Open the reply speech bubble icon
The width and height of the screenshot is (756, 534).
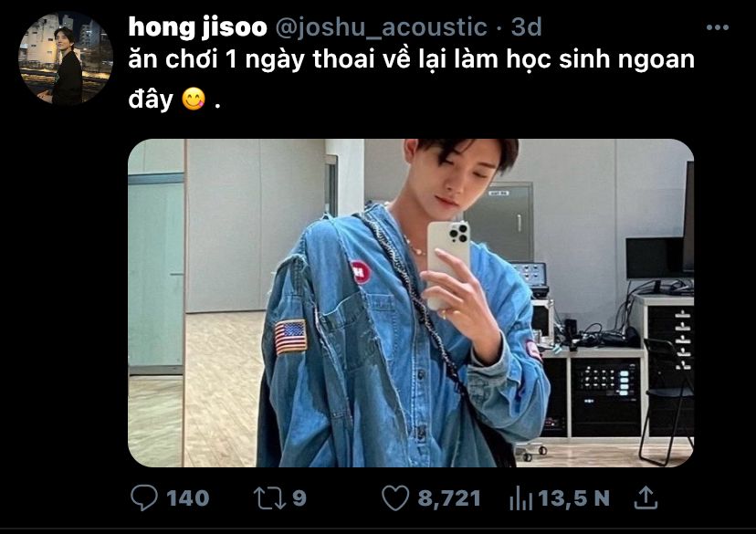[143, 497]
